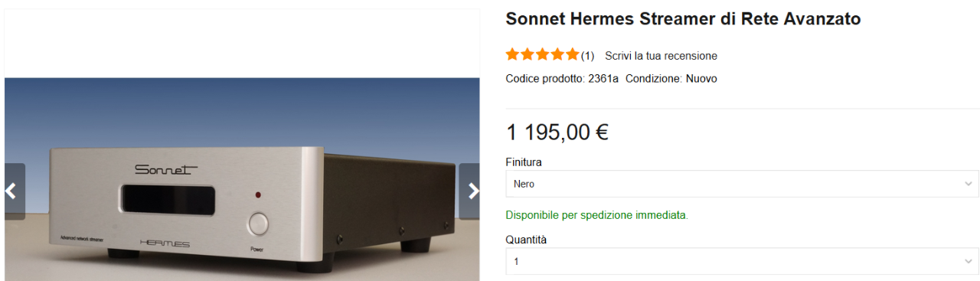Viewport: 980px width, 281px height.
Task: Expand the Quantità field's chevron arrow
Action: (x=968, y=262)
